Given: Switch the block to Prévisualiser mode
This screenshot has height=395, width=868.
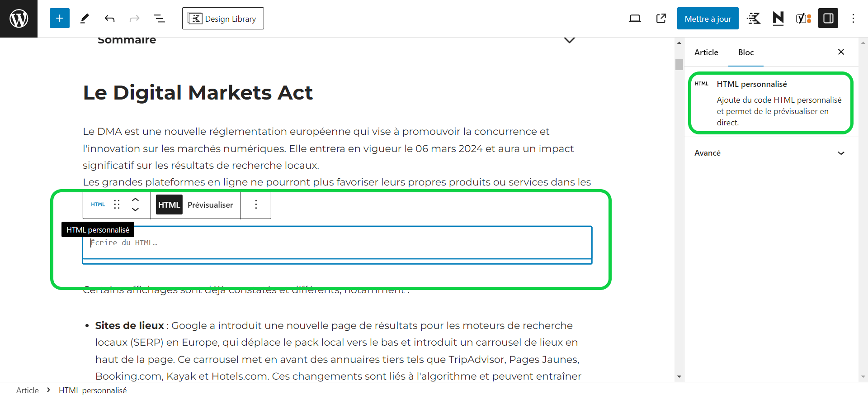Looking at the screenshot, I should pos(210,205).
